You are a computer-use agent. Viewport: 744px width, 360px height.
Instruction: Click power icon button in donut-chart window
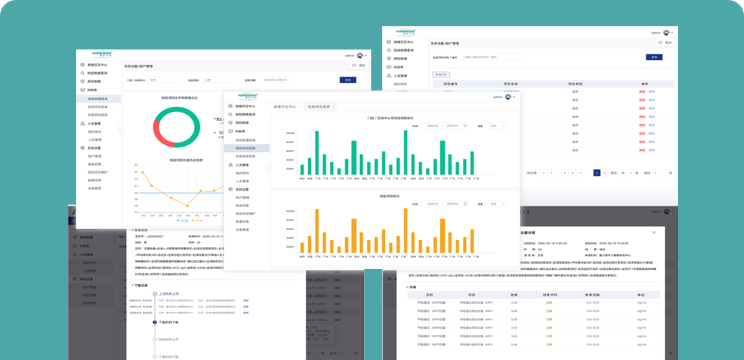pyautogui.click(x=359, y=65)
